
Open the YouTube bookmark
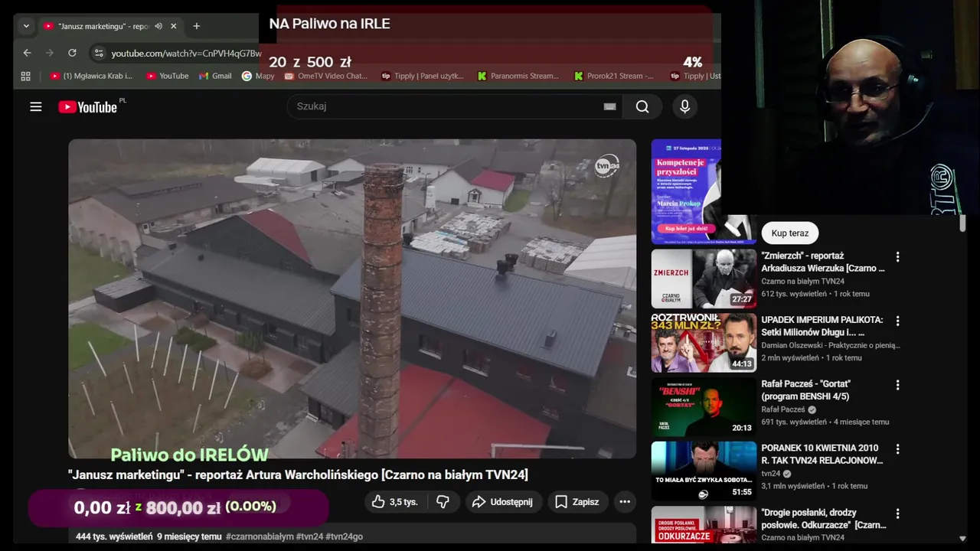[x=167, y=76]
